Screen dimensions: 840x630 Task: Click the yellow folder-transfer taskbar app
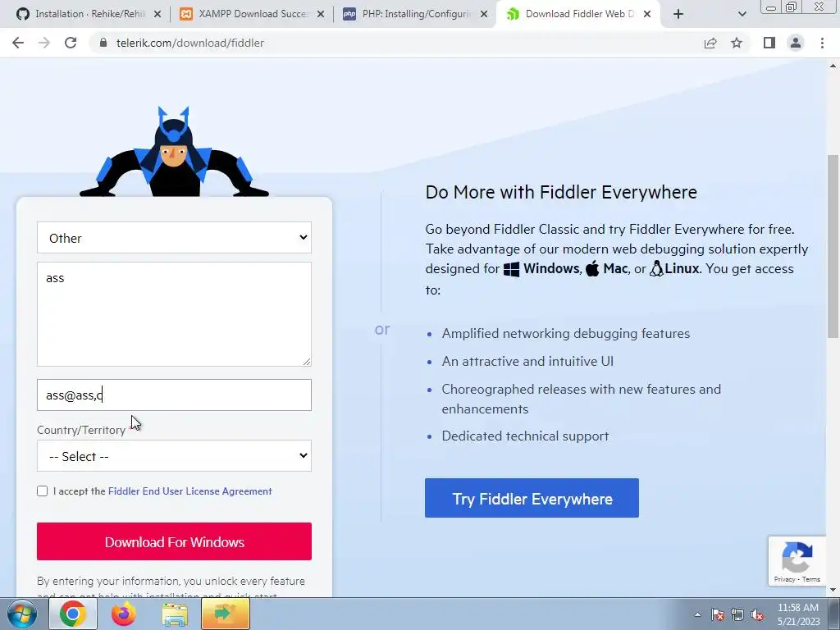point(226,614)
